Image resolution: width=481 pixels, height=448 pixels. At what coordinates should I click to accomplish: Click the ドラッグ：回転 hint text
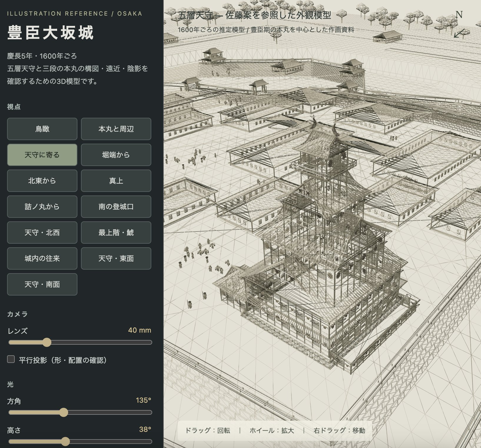click(x=208, y=431)
